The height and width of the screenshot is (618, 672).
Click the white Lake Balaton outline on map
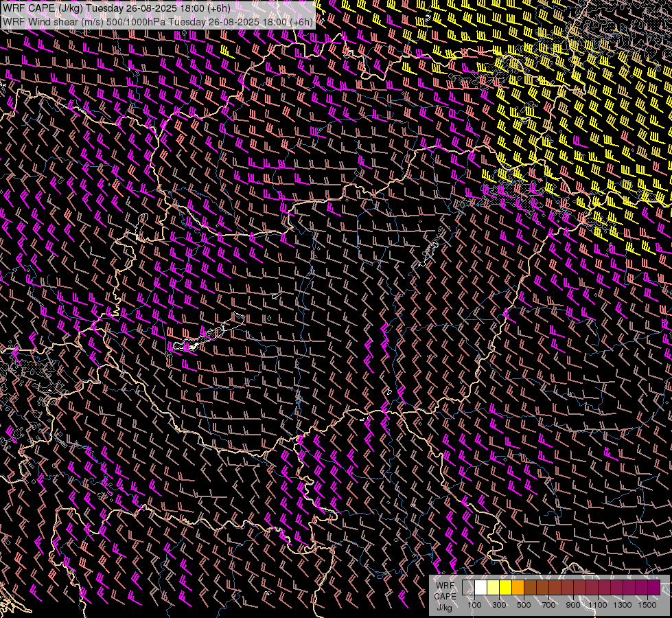pyautogui.click(x=209, y=333)
